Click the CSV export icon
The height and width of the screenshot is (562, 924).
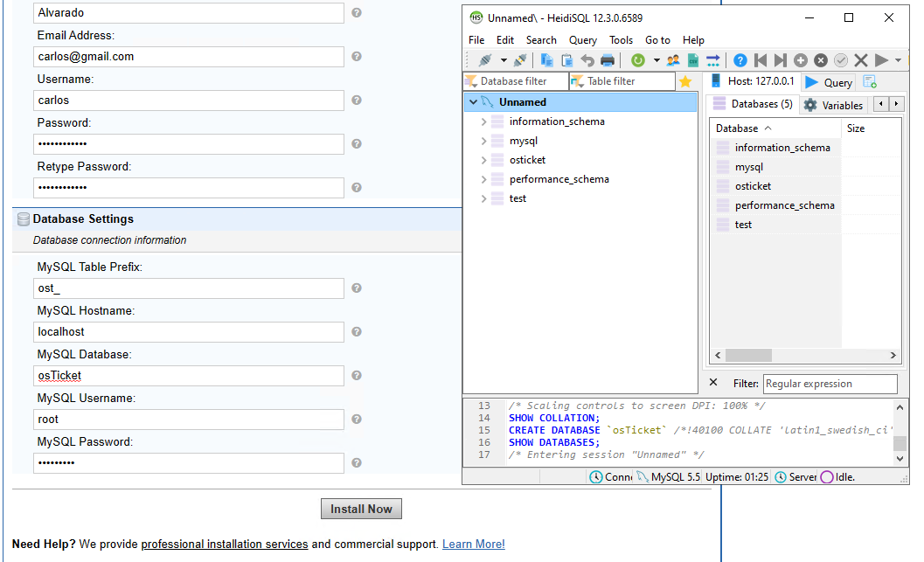692,61
